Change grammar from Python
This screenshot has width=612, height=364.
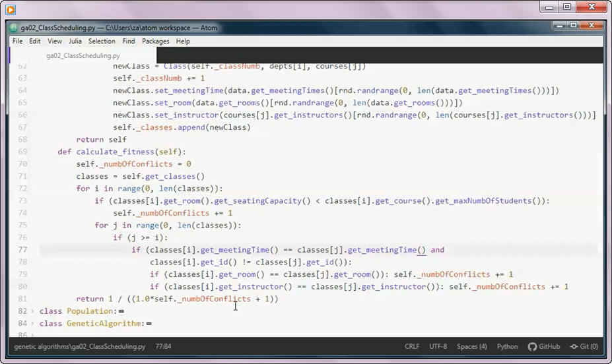507,346
